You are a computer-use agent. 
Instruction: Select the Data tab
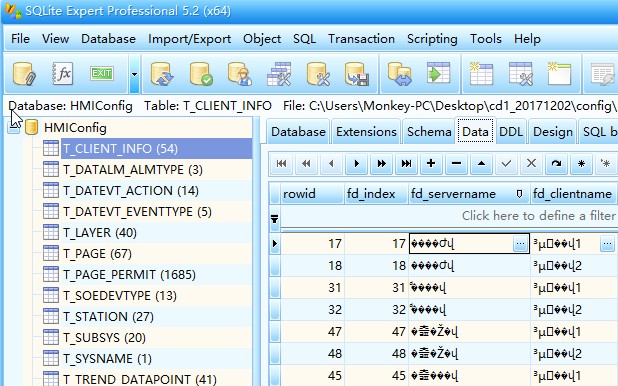pyautogui.click(x=475, y=131)
